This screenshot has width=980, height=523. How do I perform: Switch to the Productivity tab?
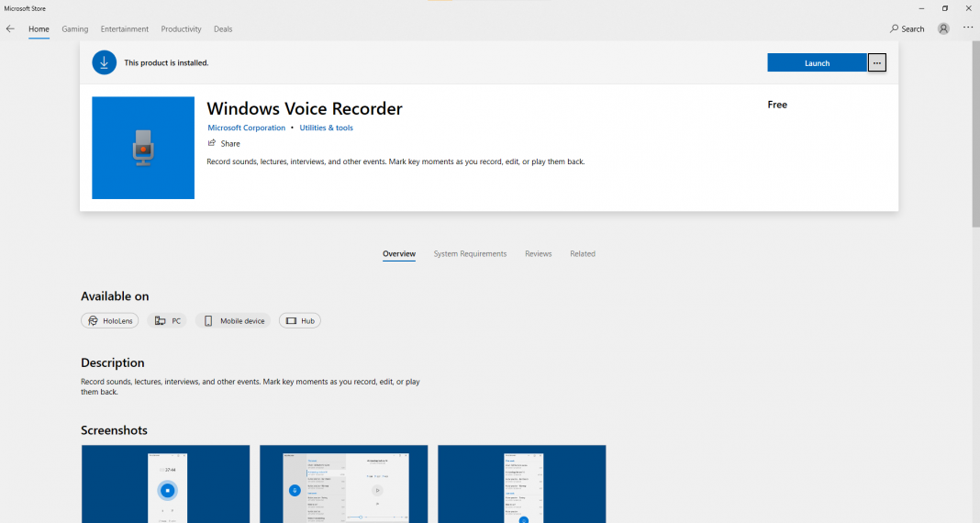[182, 28]
